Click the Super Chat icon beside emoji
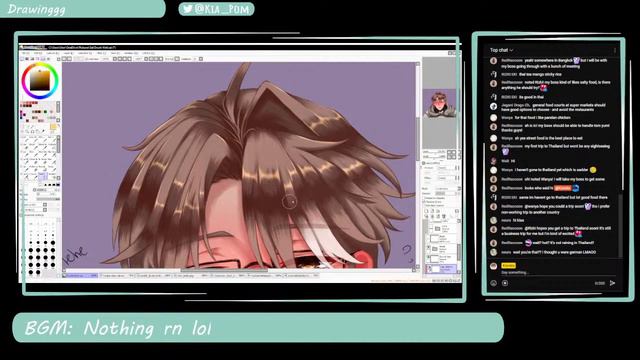 [505, 283]
